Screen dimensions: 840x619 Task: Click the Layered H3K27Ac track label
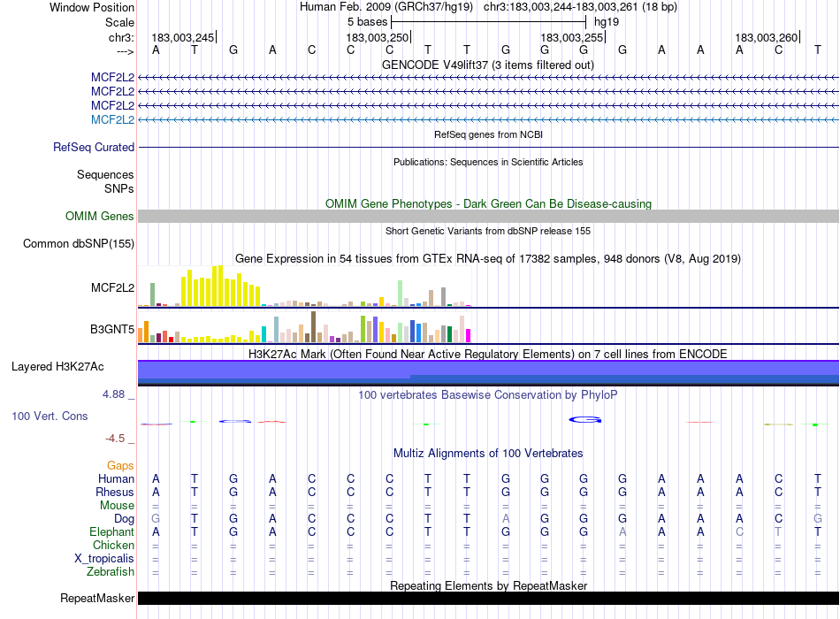point(57,366)
